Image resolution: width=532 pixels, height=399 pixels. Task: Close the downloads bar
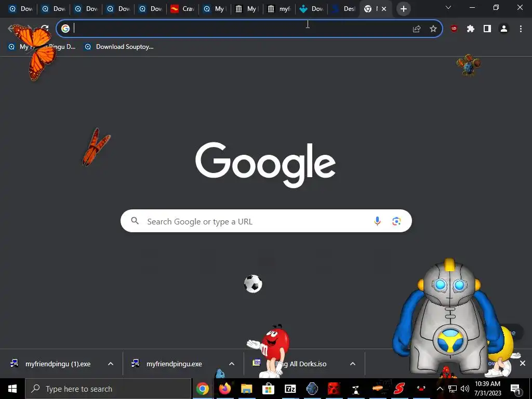click(x=523, y=363)
